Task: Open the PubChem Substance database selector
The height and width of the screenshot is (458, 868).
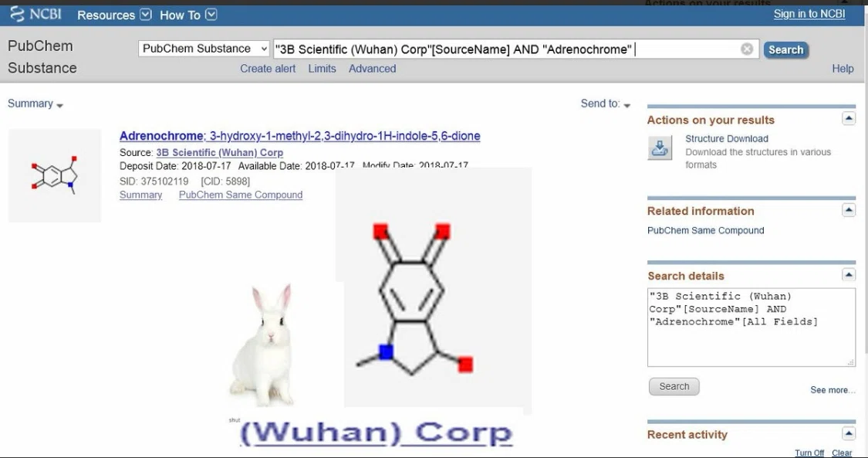Action: [204, 48]
